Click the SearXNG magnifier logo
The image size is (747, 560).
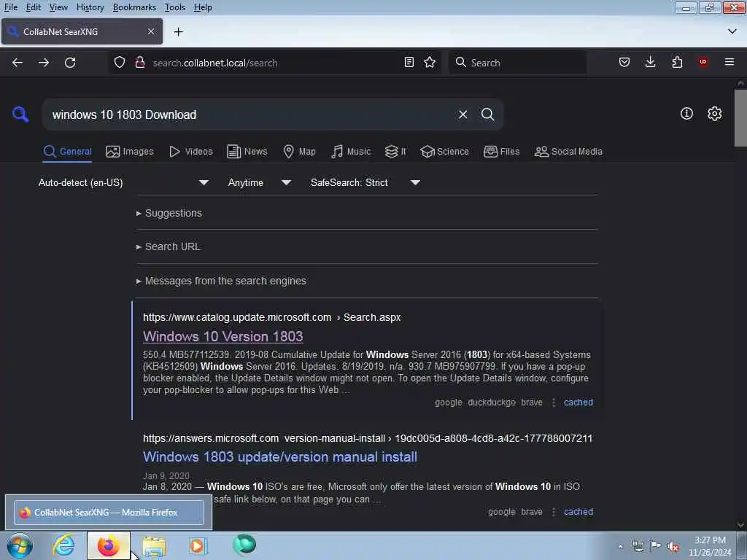point(20,114)
